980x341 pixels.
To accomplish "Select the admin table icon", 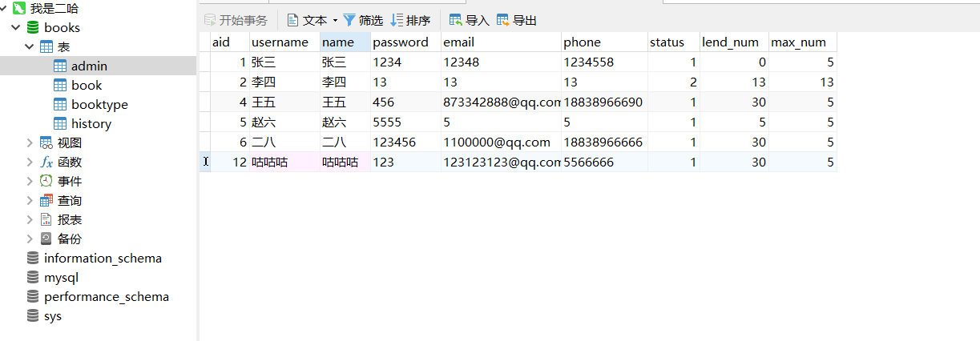I will click(60, 66).
